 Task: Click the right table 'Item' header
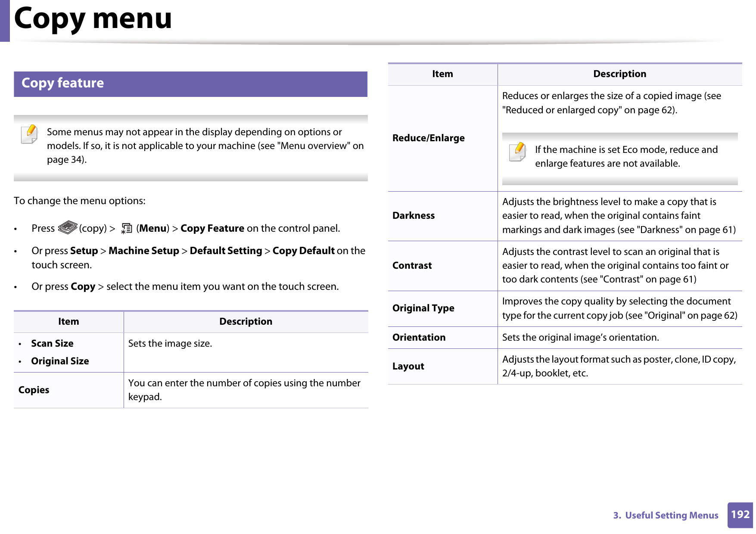(442, 74)
